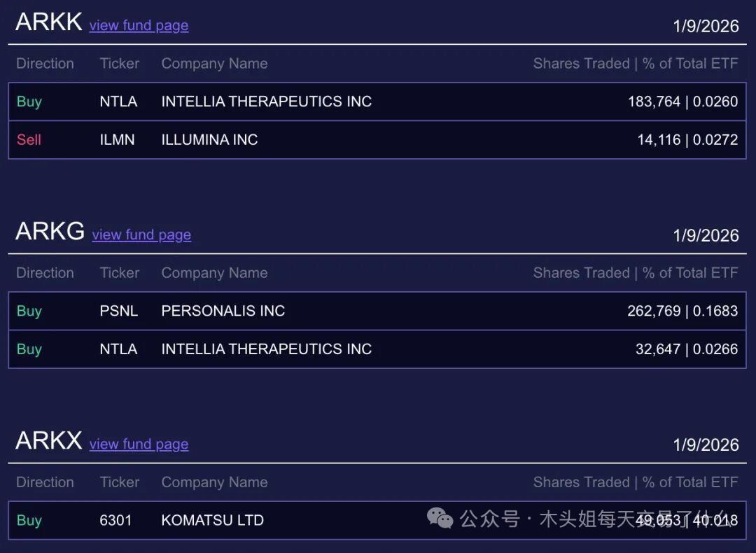This screenshot has height=553, width=756.
Task: Click the Sell label in the Illumina row
Action: coord(29,139)
